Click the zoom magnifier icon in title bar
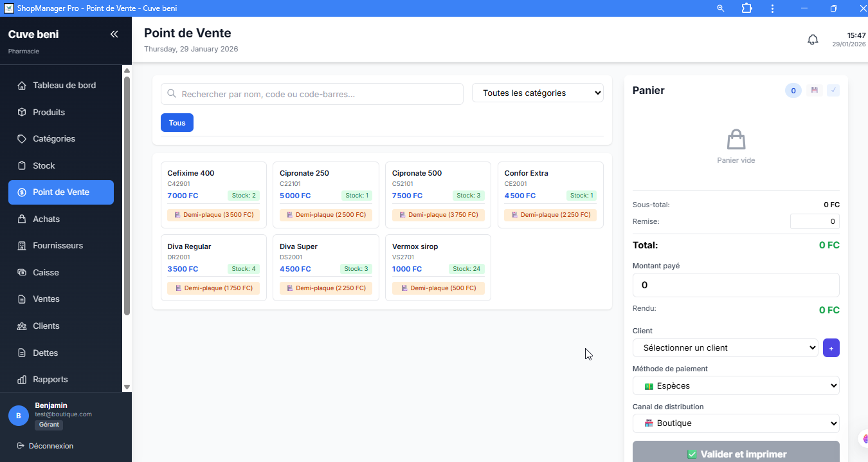This screenshot has height=462, width=868. 721,8
